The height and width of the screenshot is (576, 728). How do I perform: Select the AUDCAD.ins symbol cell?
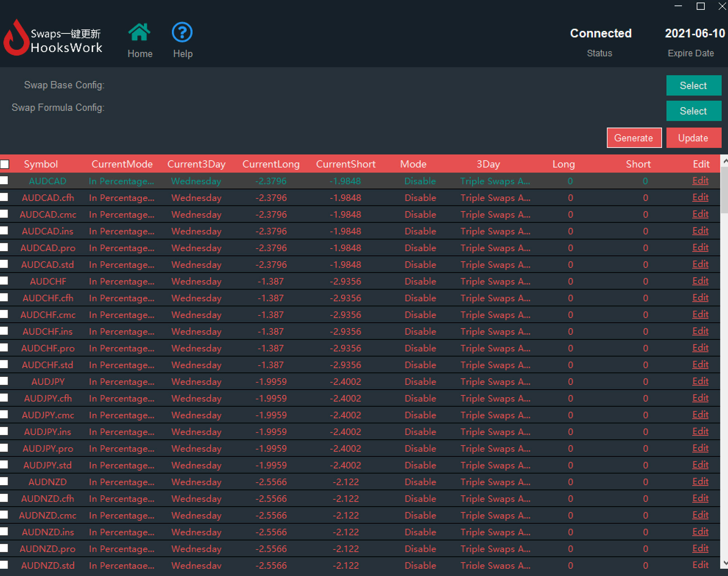[x=48, y=231]
